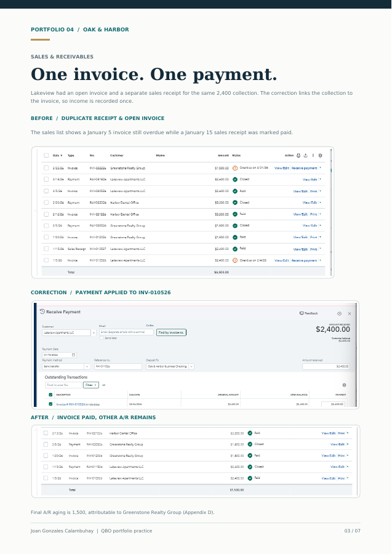Open the Payment Date calendar picker icon
This screenshot has width=392, height=554.
(x=73, y=355)
